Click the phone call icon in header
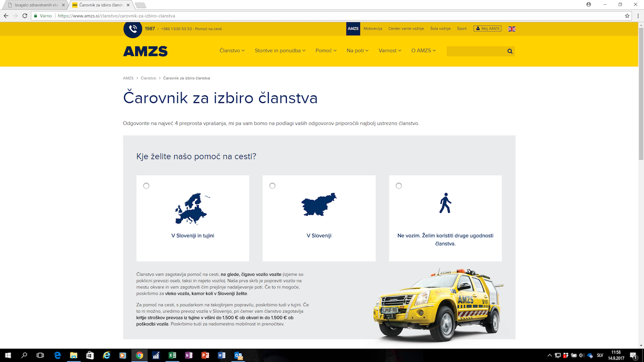 [x=133, y=29]
